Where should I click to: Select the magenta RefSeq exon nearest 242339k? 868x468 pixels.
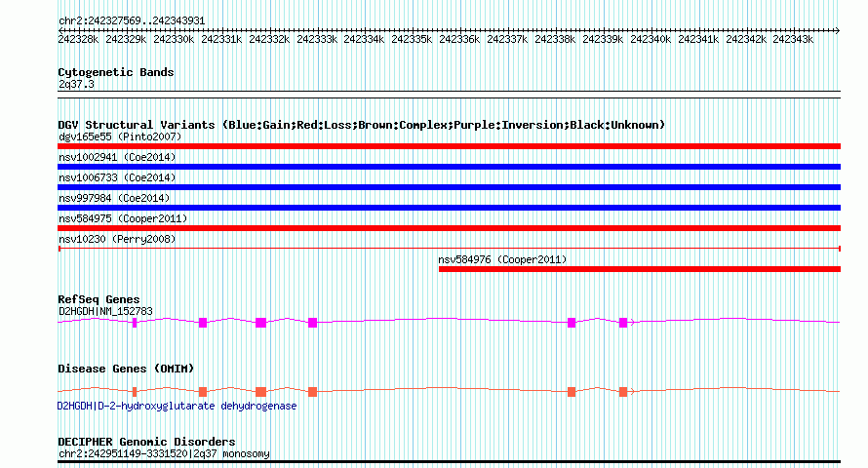[x=623, y=323]
